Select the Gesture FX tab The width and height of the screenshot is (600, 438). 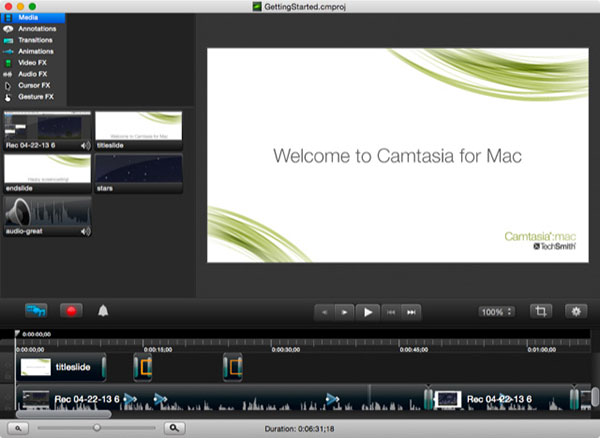point(33,97)
